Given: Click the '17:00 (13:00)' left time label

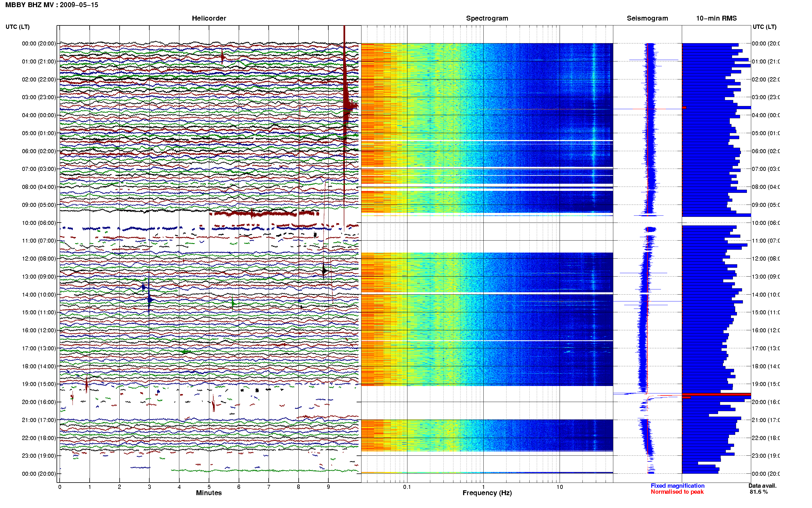Looking at the screenshot, I should click(x=39, y=348).
